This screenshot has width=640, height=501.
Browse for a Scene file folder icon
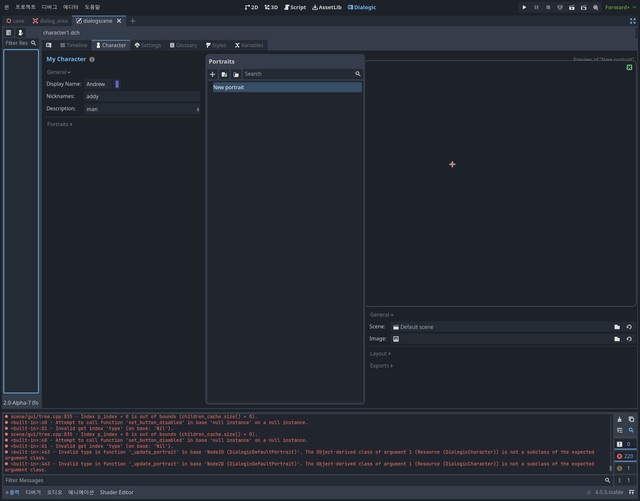click(617, 327)
